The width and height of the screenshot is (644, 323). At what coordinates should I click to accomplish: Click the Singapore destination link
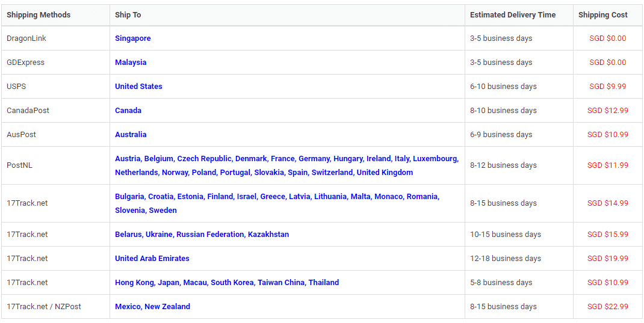(132, 38)
